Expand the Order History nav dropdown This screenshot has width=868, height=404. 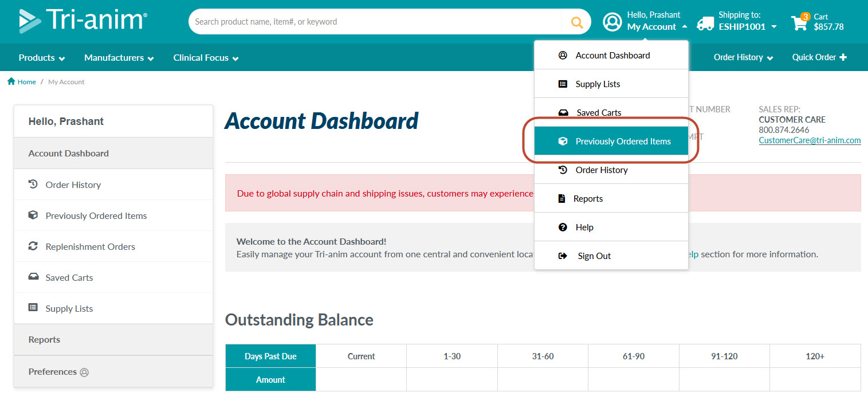(744, 57)
